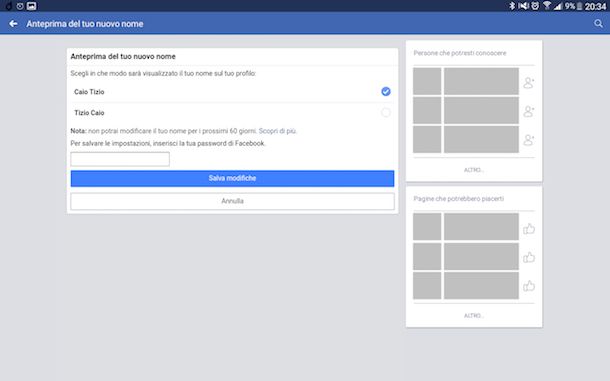The width and height of the screenshot is (610, 381).
Task: Open the Scopri di più link
Action: 277,131
